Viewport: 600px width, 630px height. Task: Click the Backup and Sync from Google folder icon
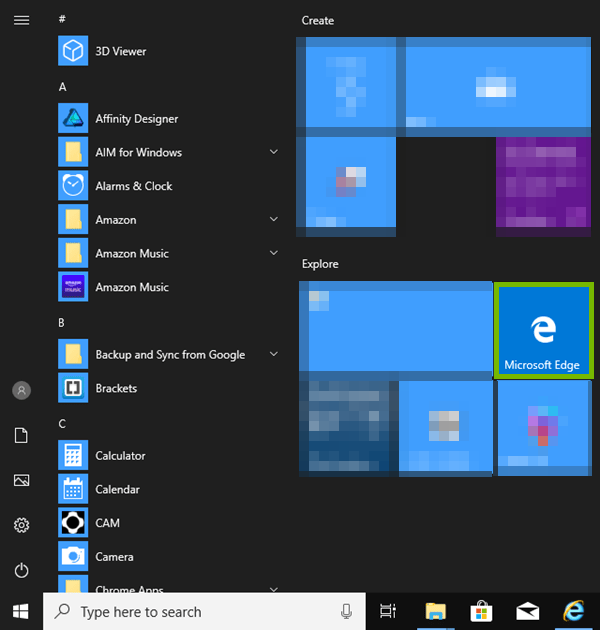tap(73, 354)
